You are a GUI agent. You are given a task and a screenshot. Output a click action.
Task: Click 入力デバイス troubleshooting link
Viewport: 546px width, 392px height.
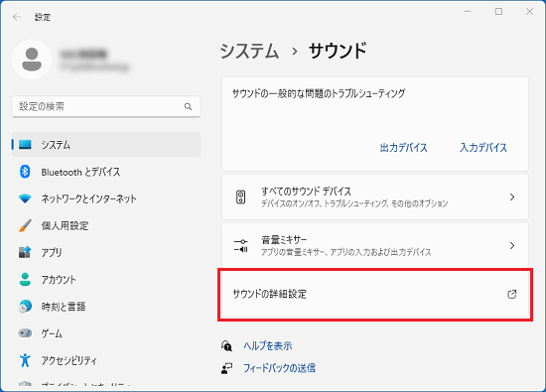[x=483, y=148]
